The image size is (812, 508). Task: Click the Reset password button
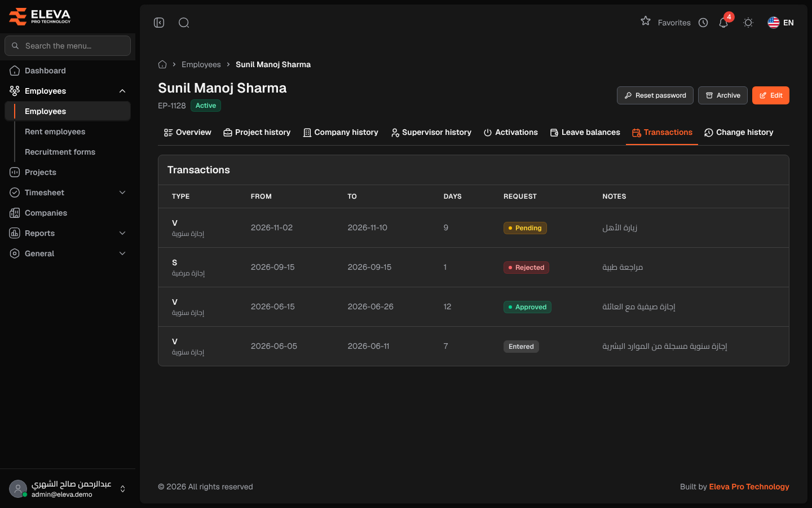655,95
